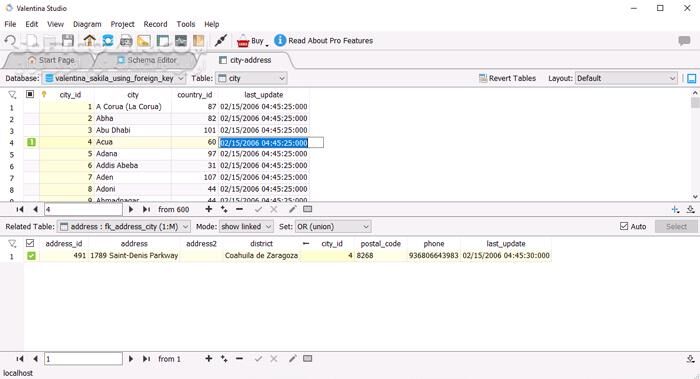The height and width of the screenshot is (379, 700).
Task: Click the Save floppy disk toolbar icon
Action: point(68,41)
